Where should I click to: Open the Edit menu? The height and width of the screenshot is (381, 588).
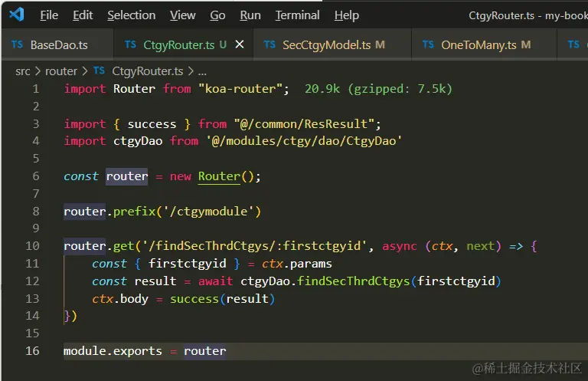[x=83, y=15]
